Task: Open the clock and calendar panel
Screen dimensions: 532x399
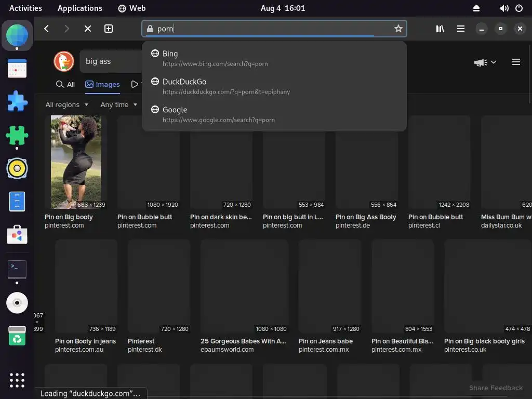Action: tap(283, 8)
